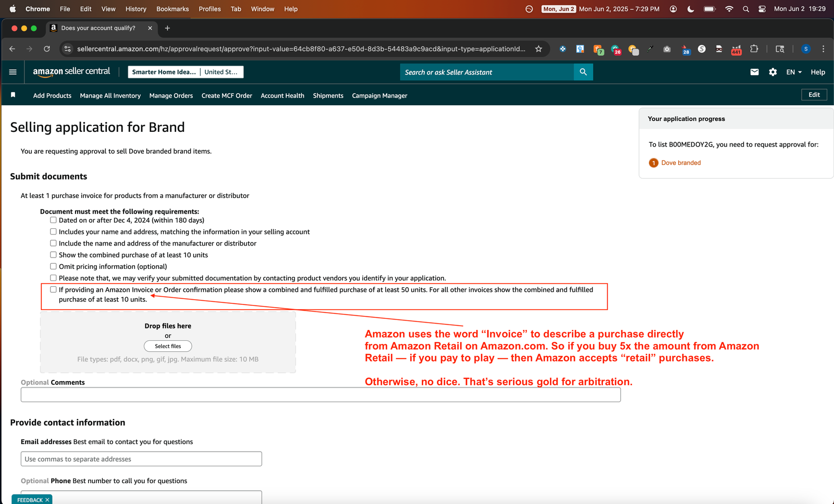Open Chrome's Bookmarks menu
This screenshot has width=834, height=504.
click(173, 9)
